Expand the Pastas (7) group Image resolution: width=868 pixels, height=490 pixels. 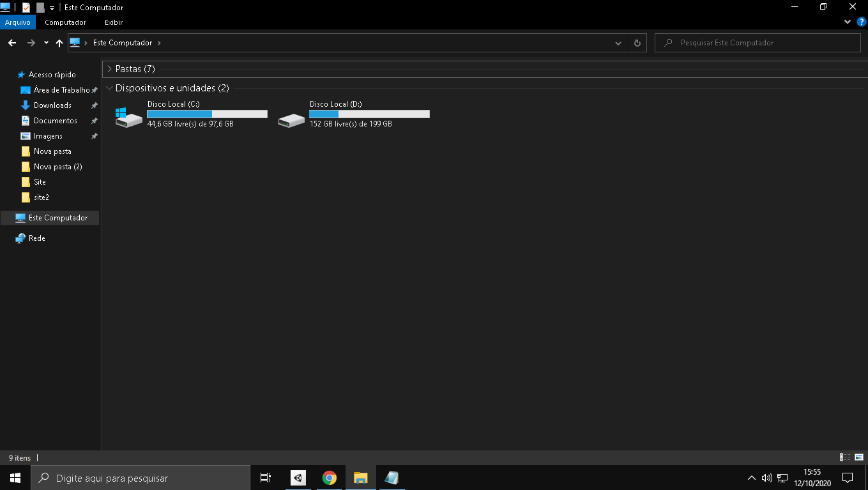coord(110,69)
